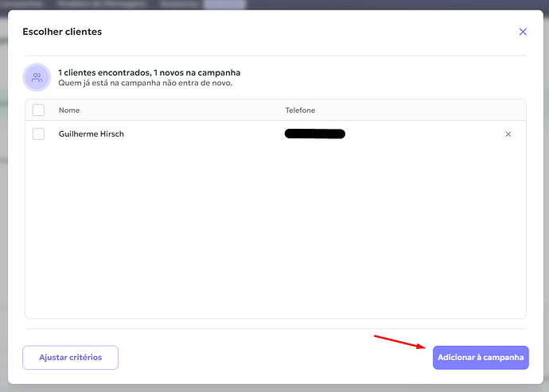
Task: Confirm with Adicionar à campanha button
Action: [481, 357]
